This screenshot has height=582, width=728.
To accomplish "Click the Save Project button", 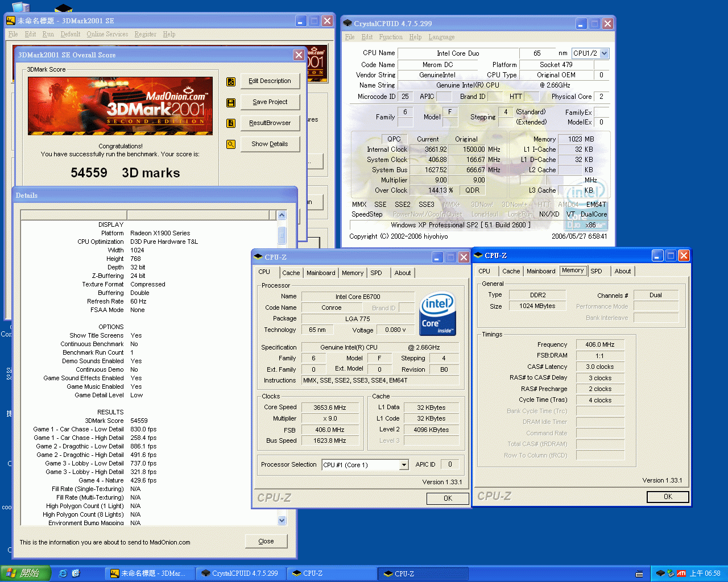I will [x=270, y=102].
